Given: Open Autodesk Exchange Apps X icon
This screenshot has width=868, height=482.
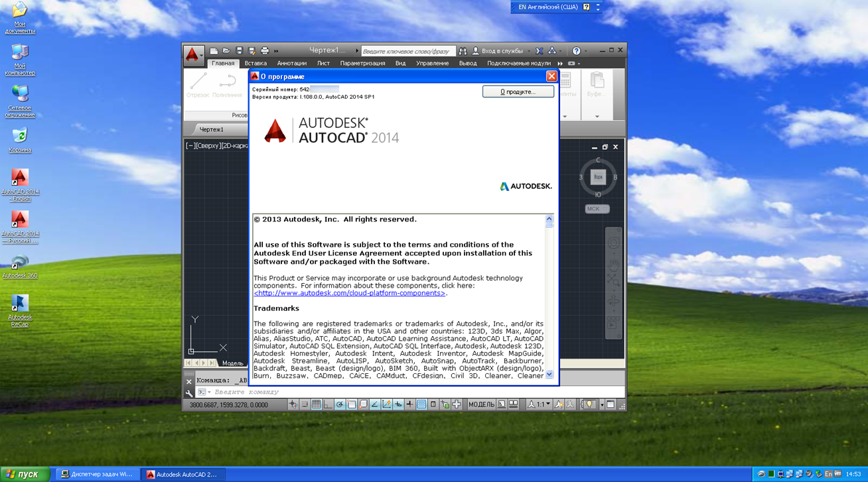Looking at the screenshot, I should [x=540, y=51].
